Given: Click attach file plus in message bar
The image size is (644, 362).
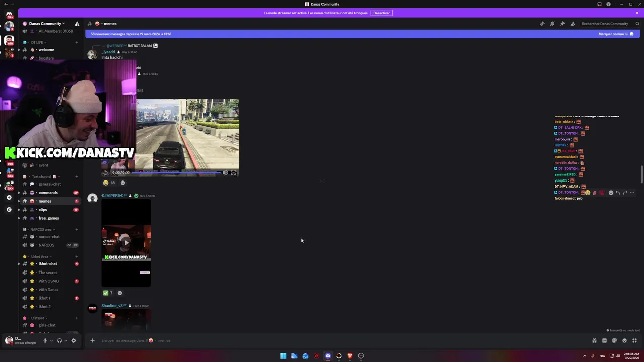Looking at the screenshot, I should tap(92, 340).
